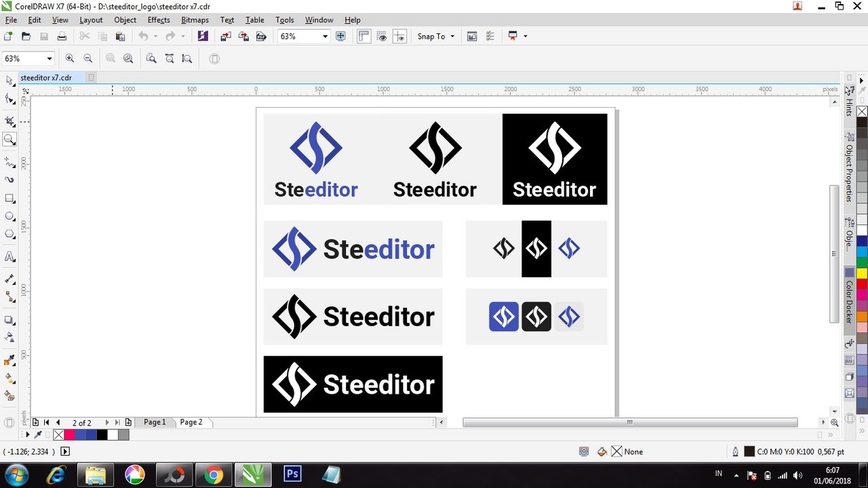
Task: Open Photoshop from the Windows taskbar
Action: coord(292,474)
